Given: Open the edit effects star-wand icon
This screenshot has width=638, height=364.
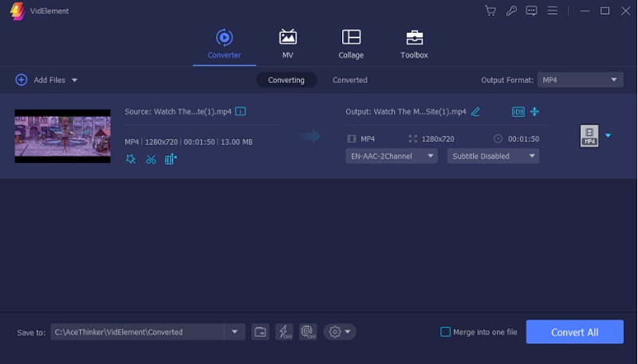Looking at the screenshot, I should click(x=131, y=159).
